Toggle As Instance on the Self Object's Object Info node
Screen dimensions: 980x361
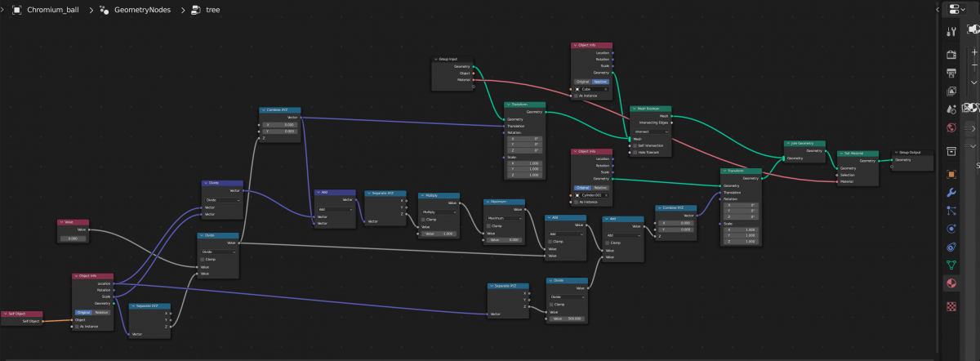click(77, 326)
